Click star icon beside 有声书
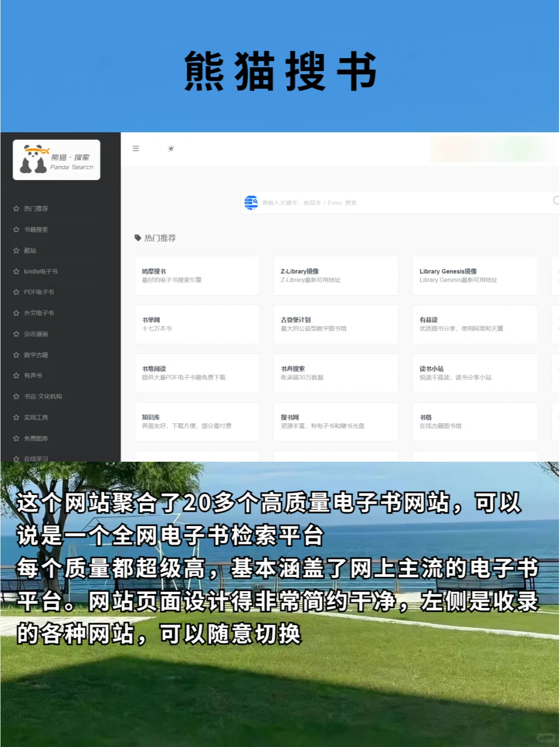This screenshot has height=747, width=560. 16,376
